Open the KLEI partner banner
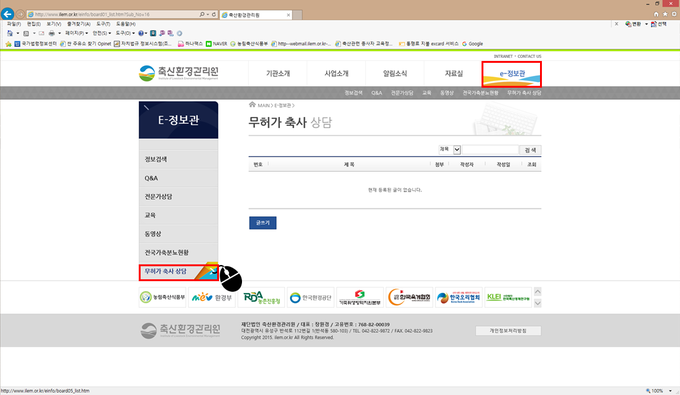Viewport: 680px width, 395px height. (x=508, y=297)
